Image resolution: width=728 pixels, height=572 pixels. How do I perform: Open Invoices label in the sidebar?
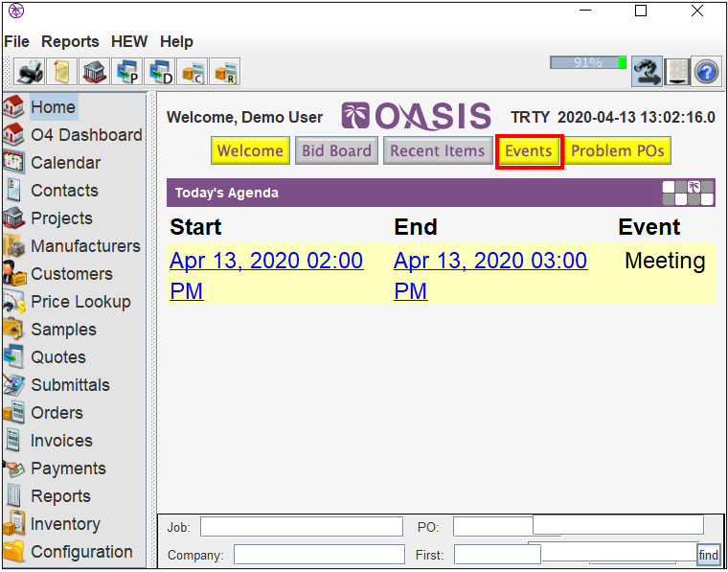pos(61,441)
